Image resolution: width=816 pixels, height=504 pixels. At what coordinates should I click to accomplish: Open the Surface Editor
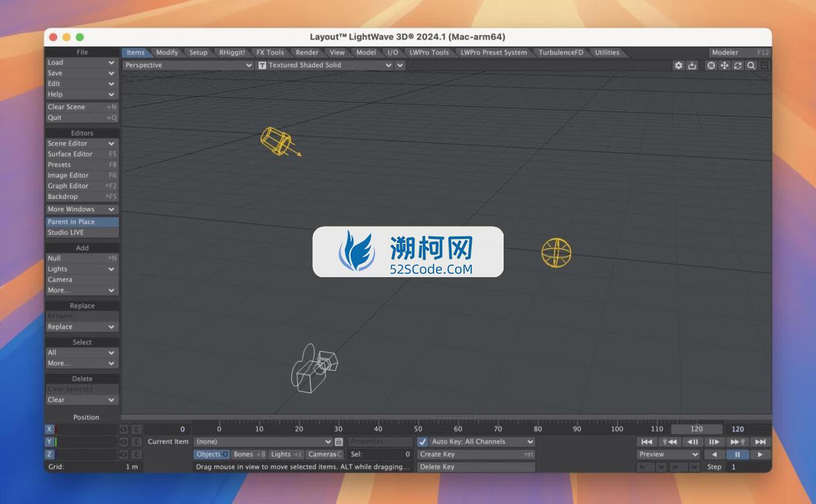[82, 154]
